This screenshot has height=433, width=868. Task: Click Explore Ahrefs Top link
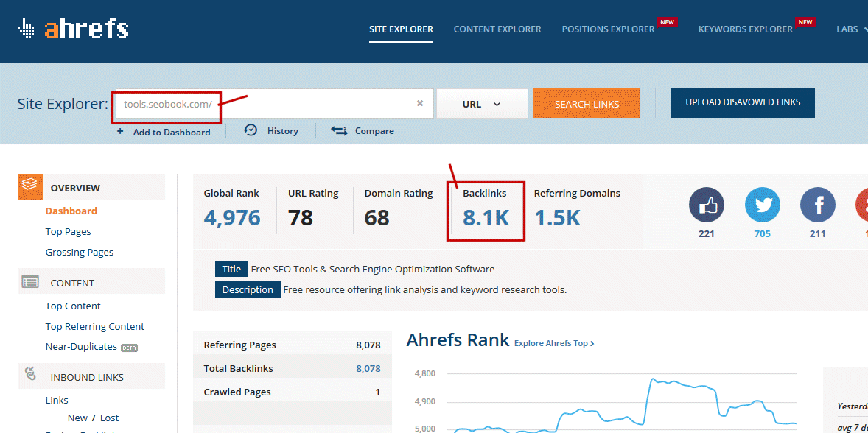(554, 343)
